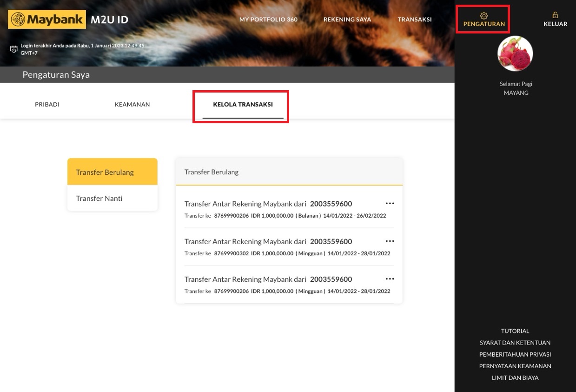Select the Kelola Transaksi tab
Viewport: 576px width, 392px height.
[x=243, y=105]
